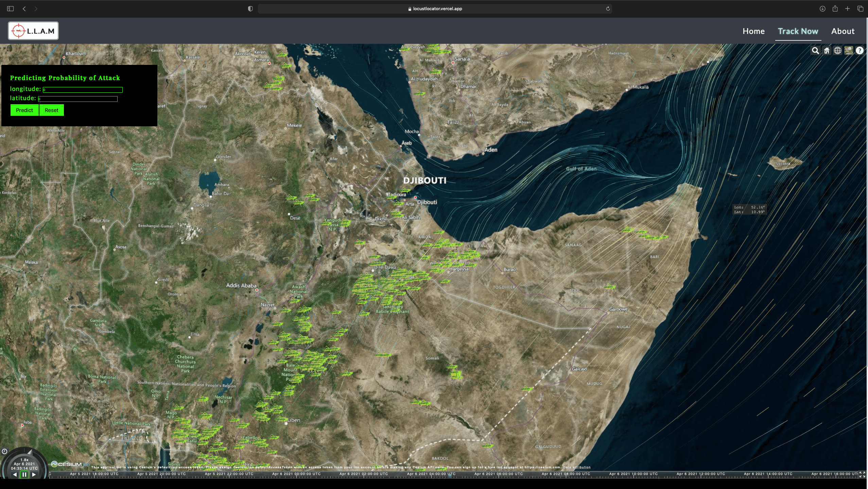Play animation forward
Image resolution: width=868 pixels, height=489 pixels.
point(34,475)
